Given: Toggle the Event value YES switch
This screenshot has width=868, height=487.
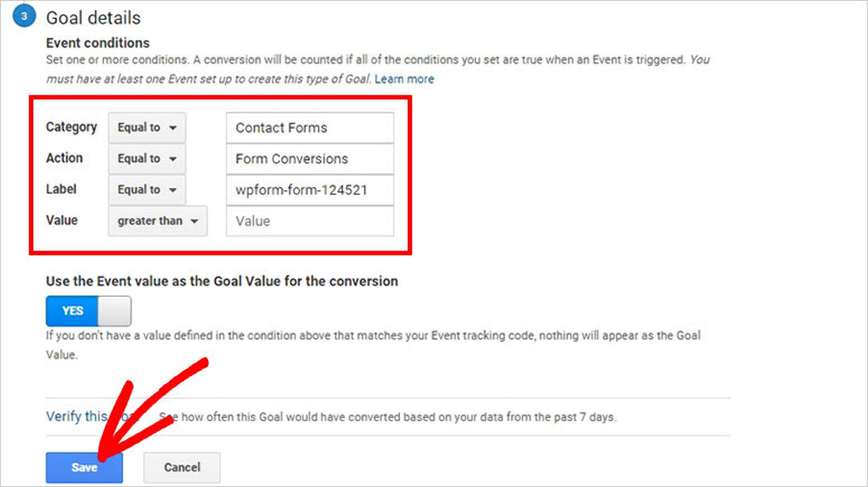Looking at the screenshot, I should tap(89, 311).
